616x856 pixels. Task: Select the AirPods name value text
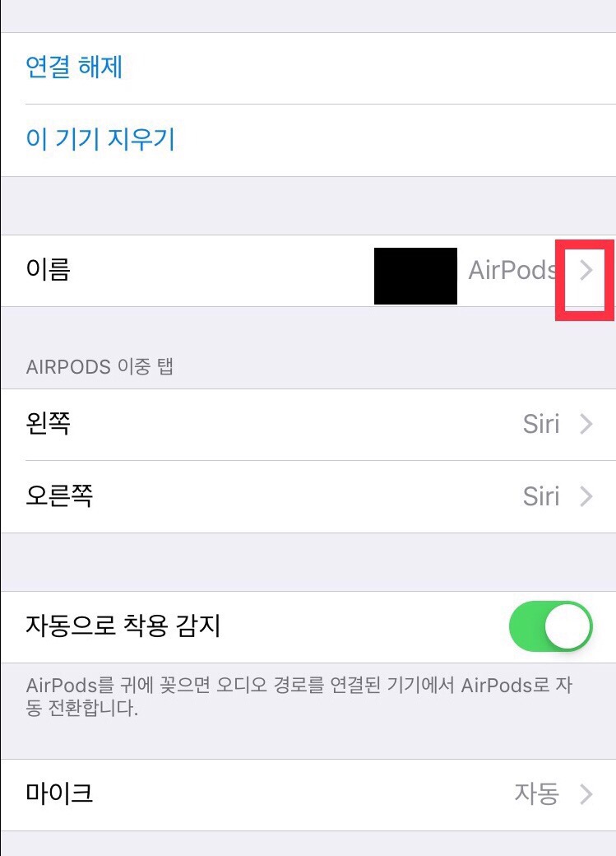(x=513, y=270)
